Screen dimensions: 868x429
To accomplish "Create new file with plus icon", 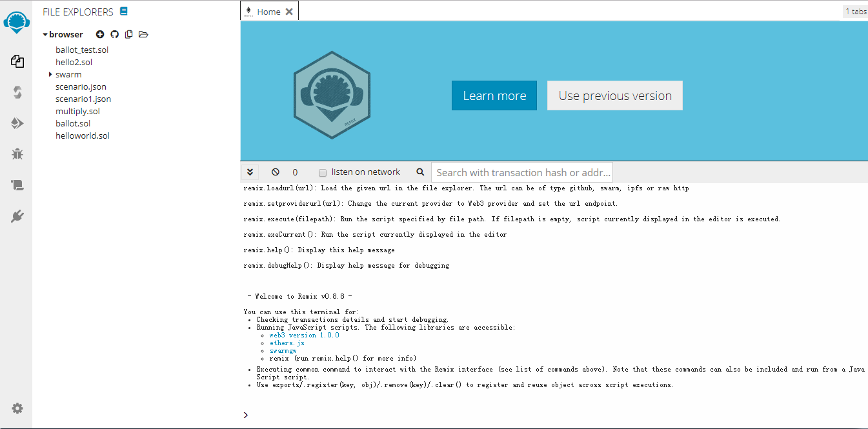I will (100, 34).
